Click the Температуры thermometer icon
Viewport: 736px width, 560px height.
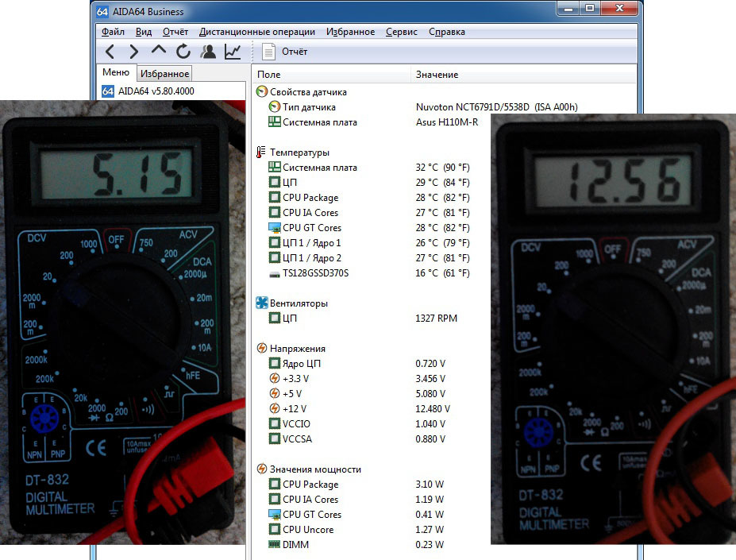pos(260,152)
